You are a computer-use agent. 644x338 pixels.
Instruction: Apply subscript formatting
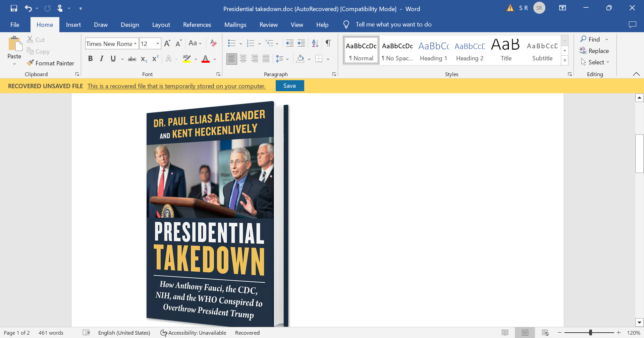[x=144, y=59]
